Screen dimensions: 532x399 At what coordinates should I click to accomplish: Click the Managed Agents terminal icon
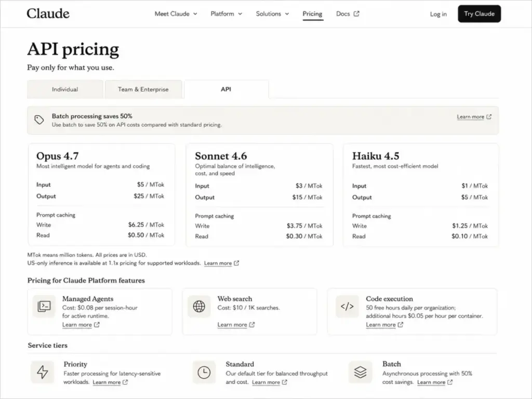point(44,307)
